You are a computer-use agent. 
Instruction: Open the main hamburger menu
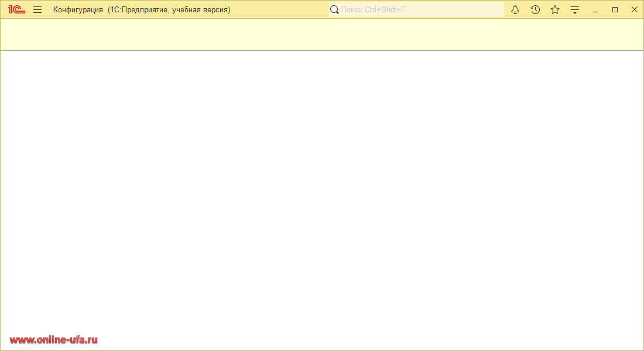click(x=37, y=9)
